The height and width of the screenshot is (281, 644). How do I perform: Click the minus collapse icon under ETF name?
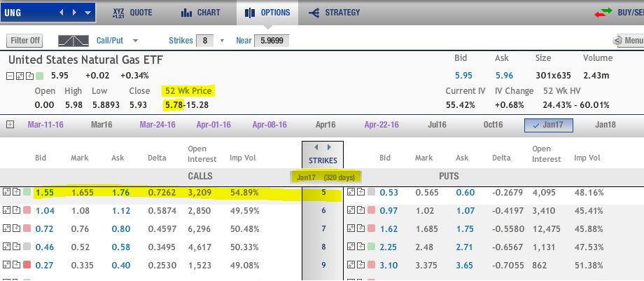click(x=10, y=76)
